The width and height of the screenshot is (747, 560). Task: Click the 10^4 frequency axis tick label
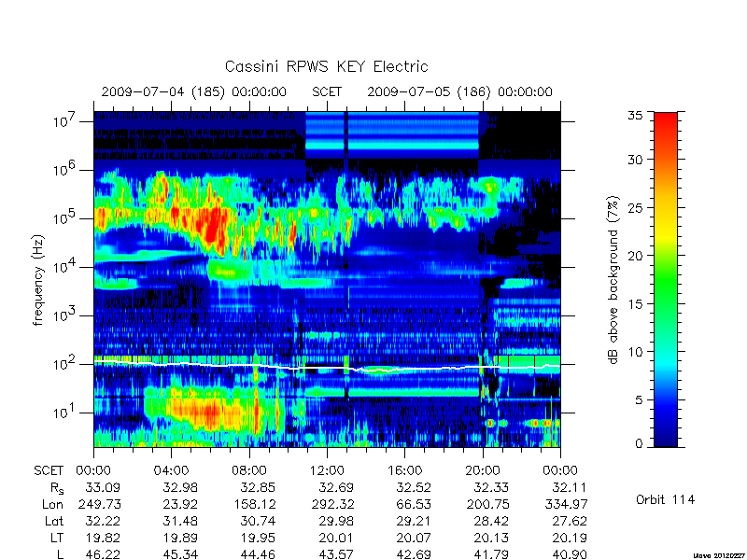point(63,266)
